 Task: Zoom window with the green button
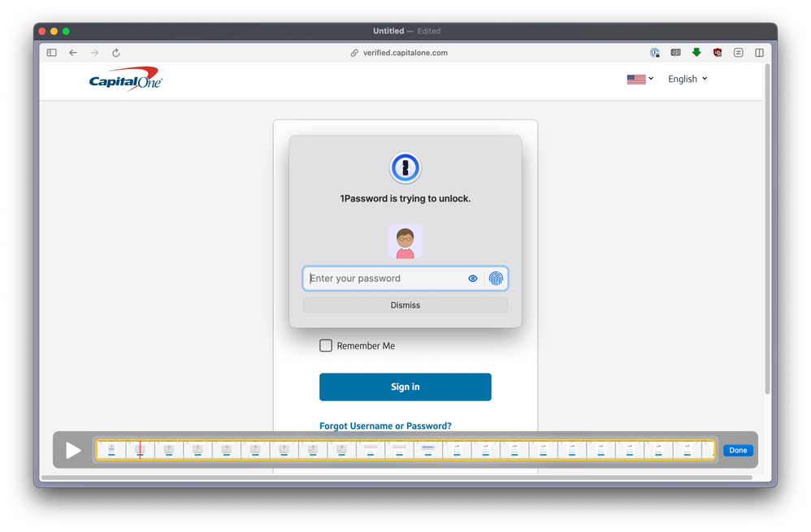pyautogui.click(x=66, y=31)
